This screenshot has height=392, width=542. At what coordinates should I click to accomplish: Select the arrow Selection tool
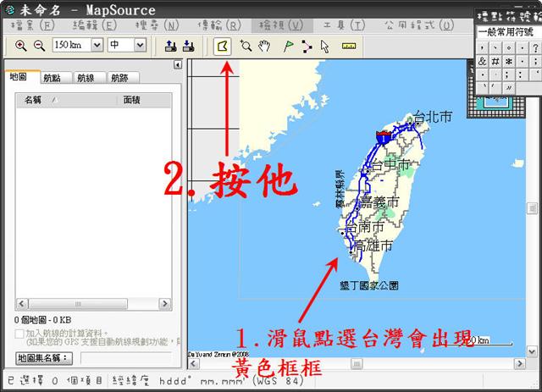[x=324, y=47]
